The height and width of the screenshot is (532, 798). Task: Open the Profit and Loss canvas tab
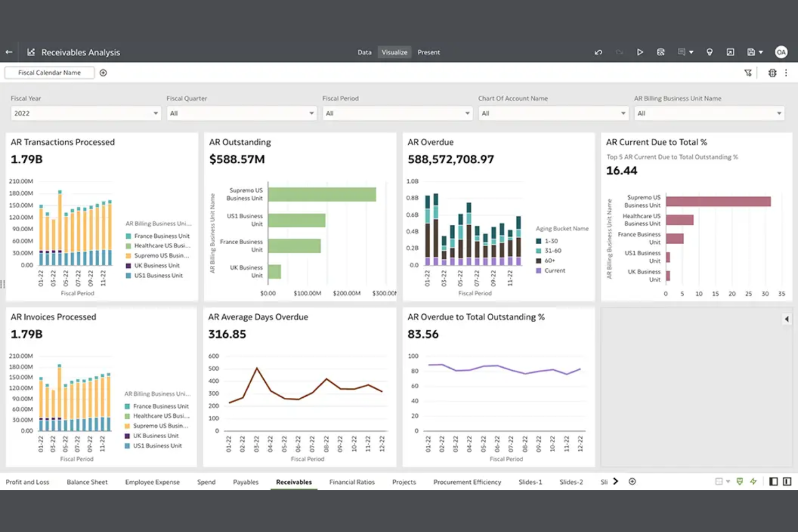click(27, 482)
